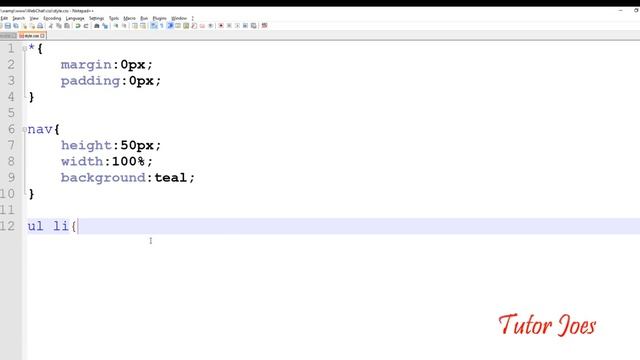The width and height of the screenshot is (640, 360).
Task: Click the Close All toolbar icon
Action: 32,26
